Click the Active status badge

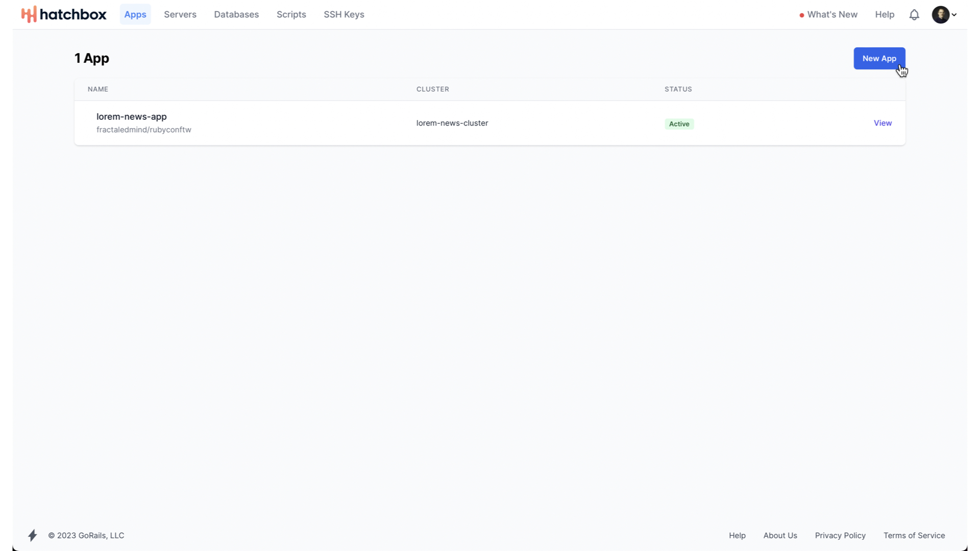click(679, 124)
